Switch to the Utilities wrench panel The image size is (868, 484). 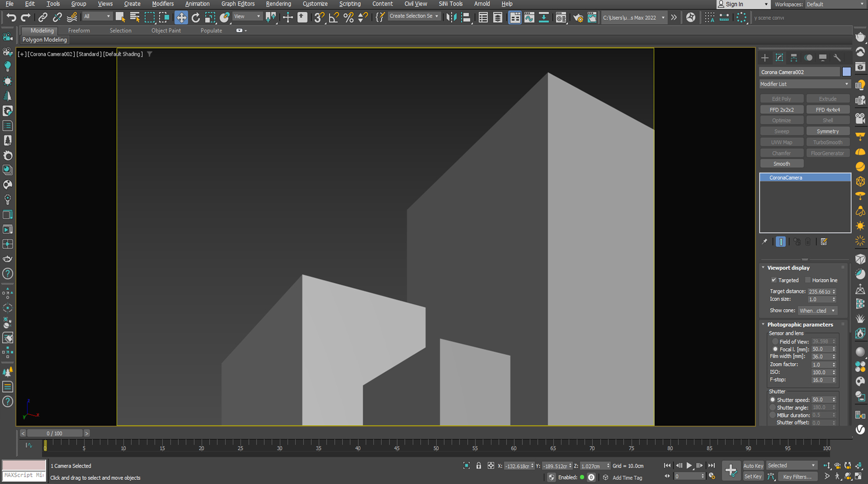point(837,58)
